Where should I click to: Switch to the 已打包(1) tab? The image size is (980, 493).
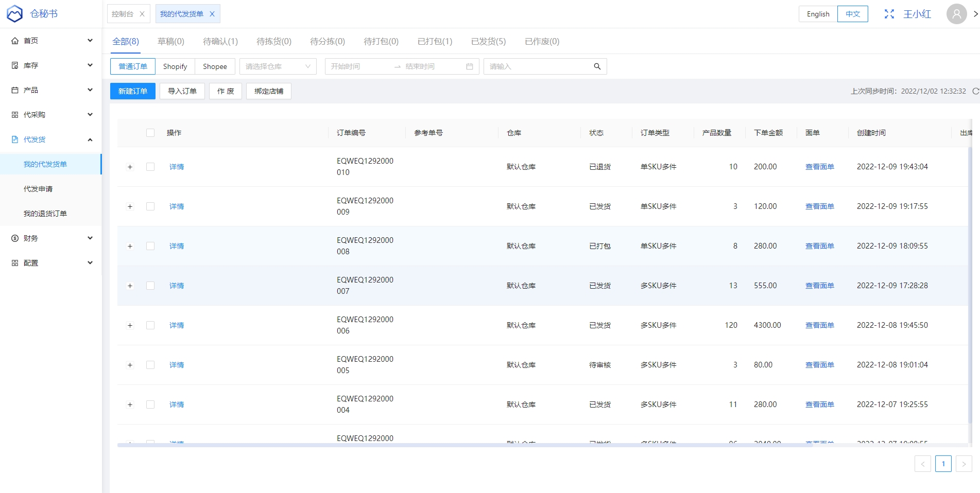pyautogui.click(x=435, y=41)
